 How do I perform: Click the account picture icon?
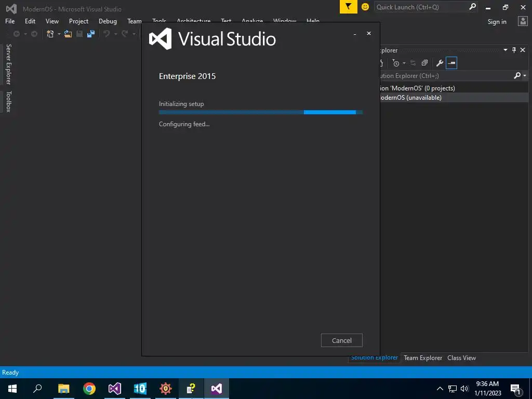523,21
